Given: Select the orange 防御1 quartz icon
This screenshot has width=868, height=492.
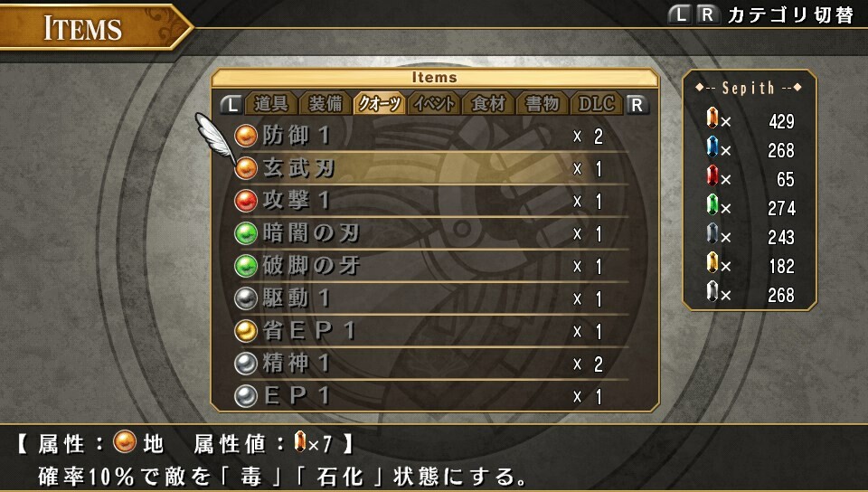Looking at the screenshot, I should [246, 136].
